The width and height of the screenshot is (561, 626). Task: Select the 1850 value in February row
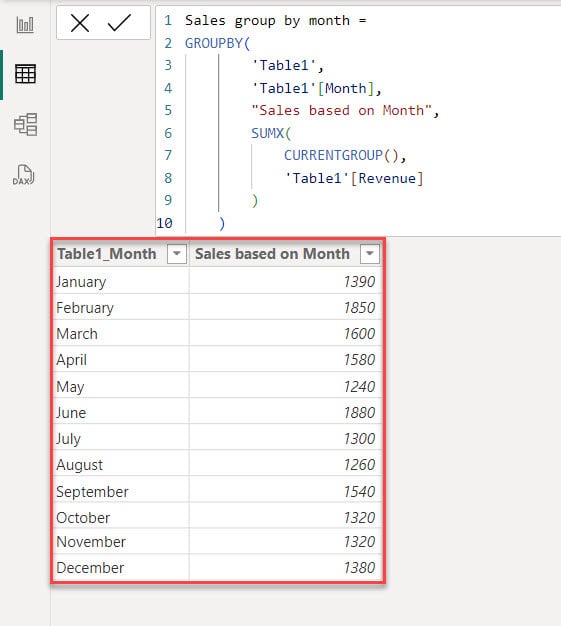[359, 308]
